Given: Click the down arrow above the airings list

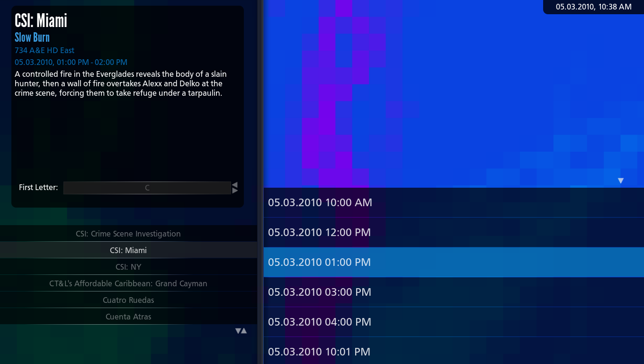Looking at the screenshot, I should pyautogui.click(x=621, y=181).
